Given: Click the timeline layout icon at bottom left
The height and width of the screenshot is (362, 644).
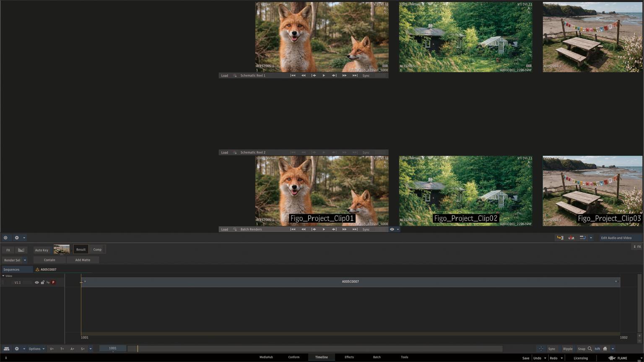Looking at the screenshot, I should point(6,349).
